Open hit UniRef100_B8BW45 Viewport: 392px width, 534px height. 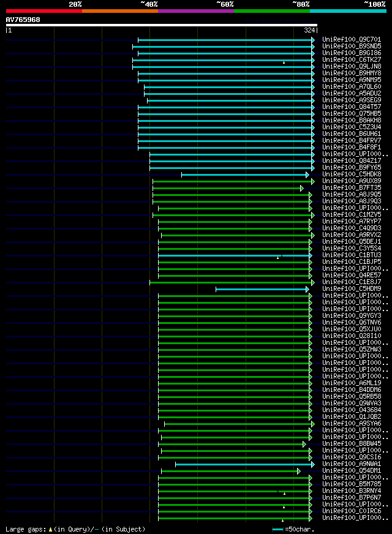pyautogui.click(x=352, y=444)
